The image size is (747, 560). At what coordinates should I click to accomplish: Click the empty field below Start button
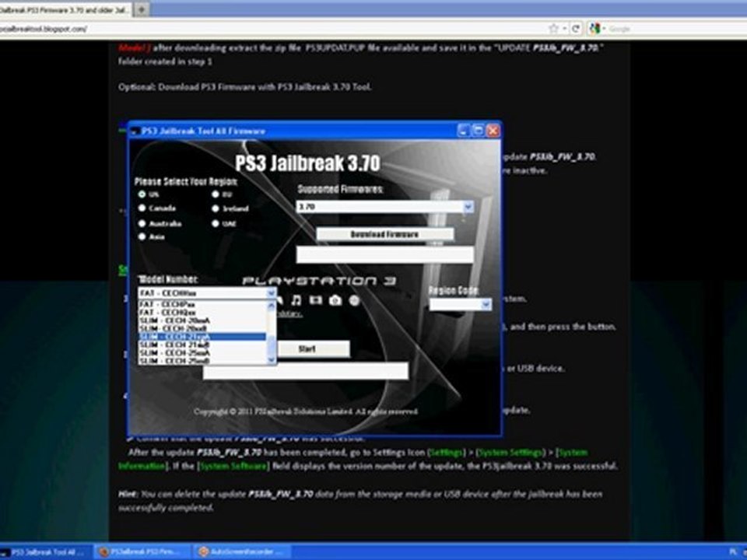pyautogui.click(x=306, y=371)
